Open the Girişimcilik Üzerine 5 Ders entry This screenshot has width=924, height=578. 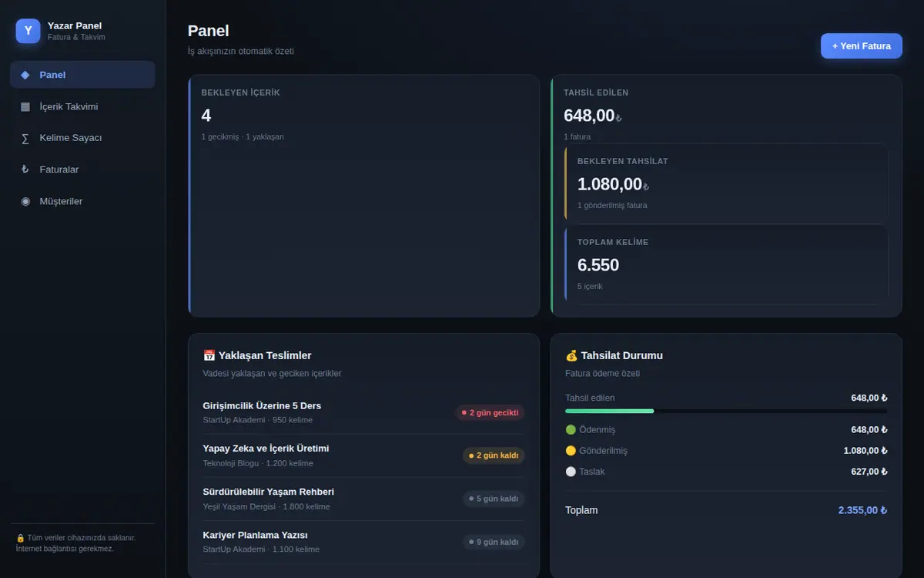tap(363, 412)
